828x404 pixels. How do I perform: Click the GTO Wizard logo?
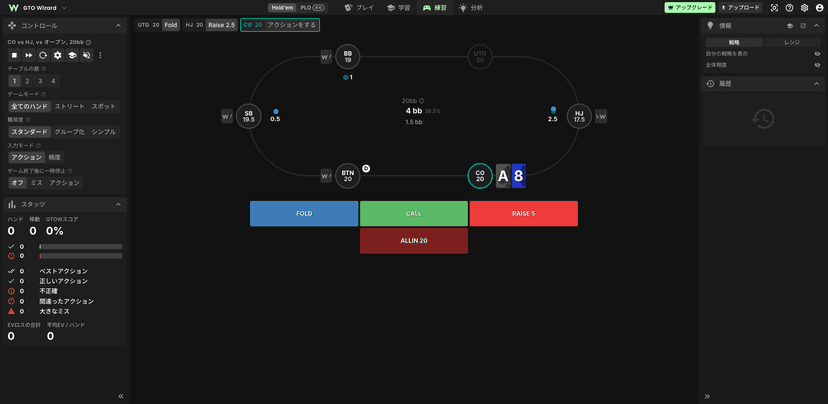coord(13,8)
